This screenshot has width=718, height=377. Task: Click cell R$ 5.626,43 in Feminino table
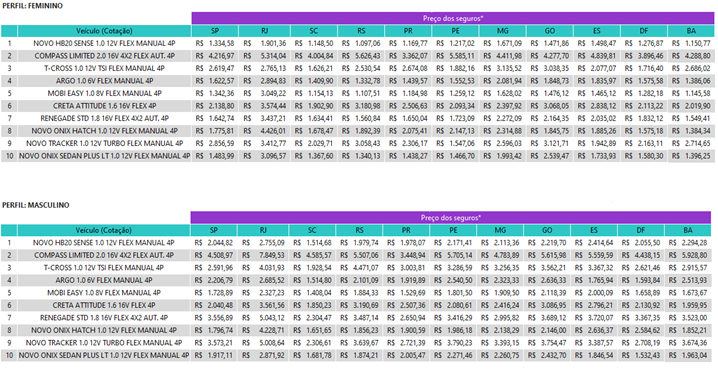pos(361,56)
